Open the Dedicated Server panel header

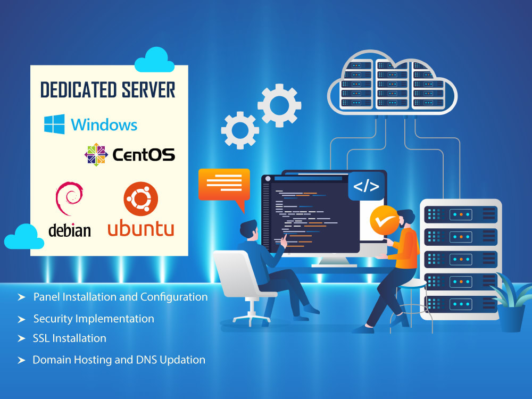pyautogui.click(x=107, y=89)
